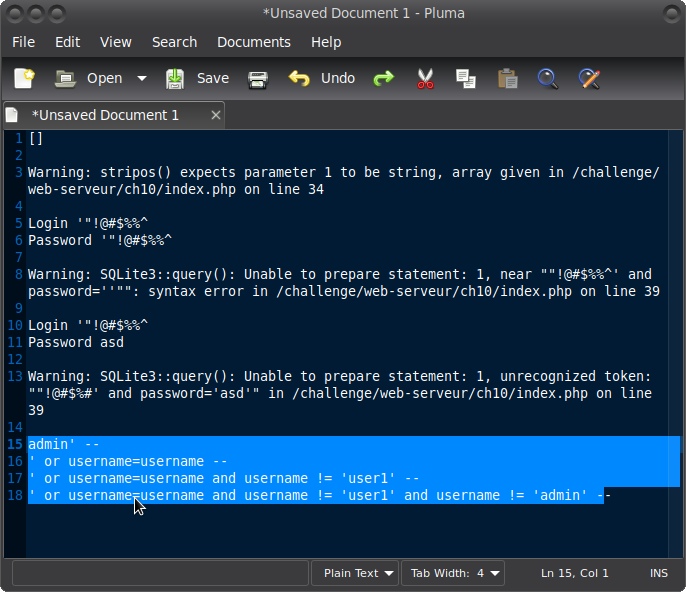Click the document icon on the tab
Image resolution: width=686 pixels, height=592 pixels.
[12, 115]
